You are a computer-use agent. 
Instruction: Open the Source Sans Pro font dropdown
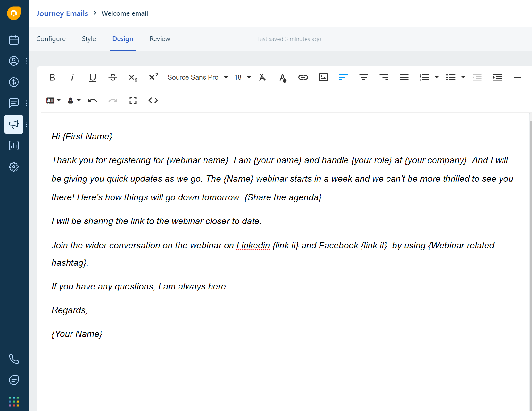click(x=197, y=77)
